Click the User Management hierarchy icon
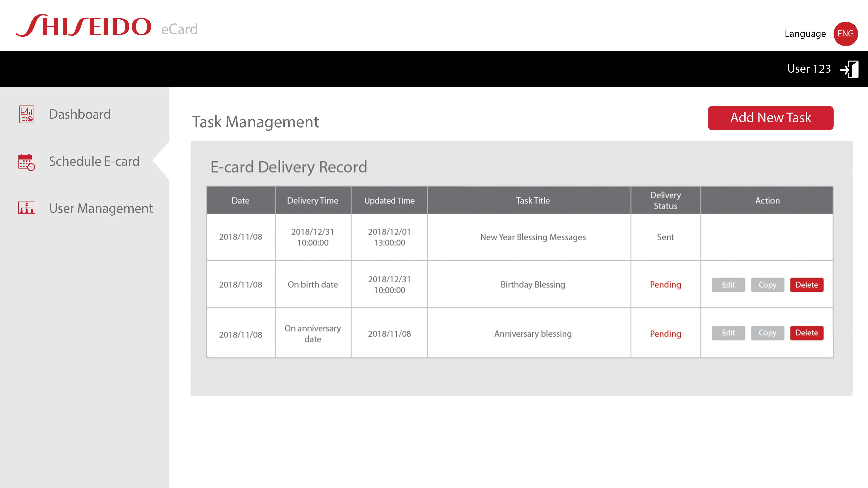 pyautogui.click(x=27, y=208)
